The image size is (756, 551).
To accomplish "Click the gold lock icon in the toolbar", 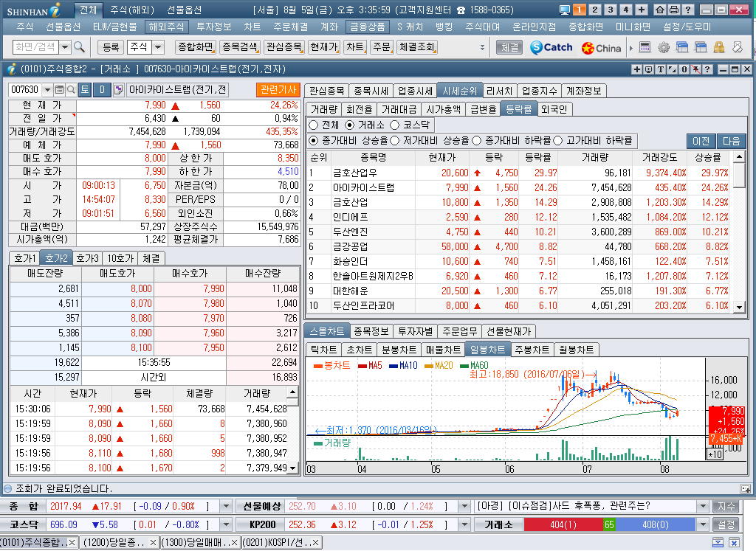I will [x=718, y=49].
